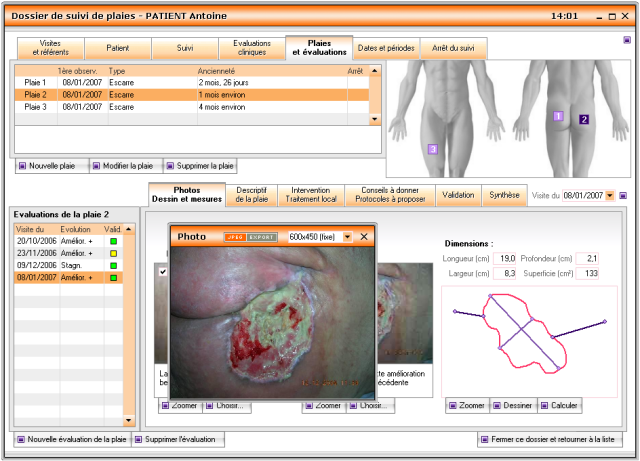The width and height of the screenshot is (640, 461).
Task: Select the Plaie 2 row
Action: click(x=192, y=95)
